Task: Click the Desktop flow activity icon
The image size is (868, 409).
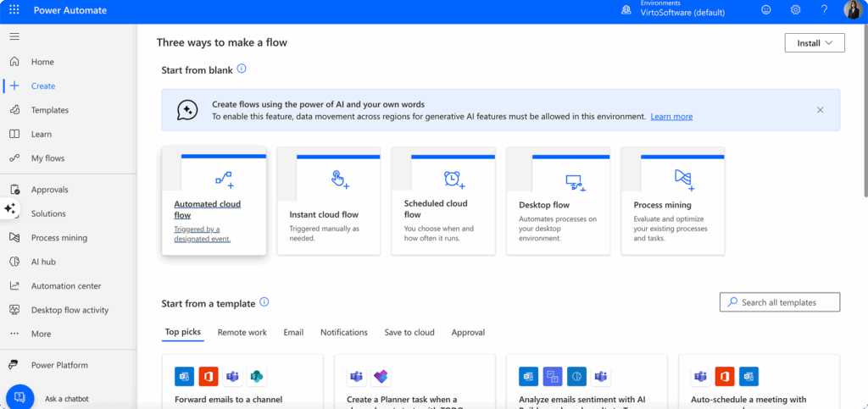Action: coord(14,310)
